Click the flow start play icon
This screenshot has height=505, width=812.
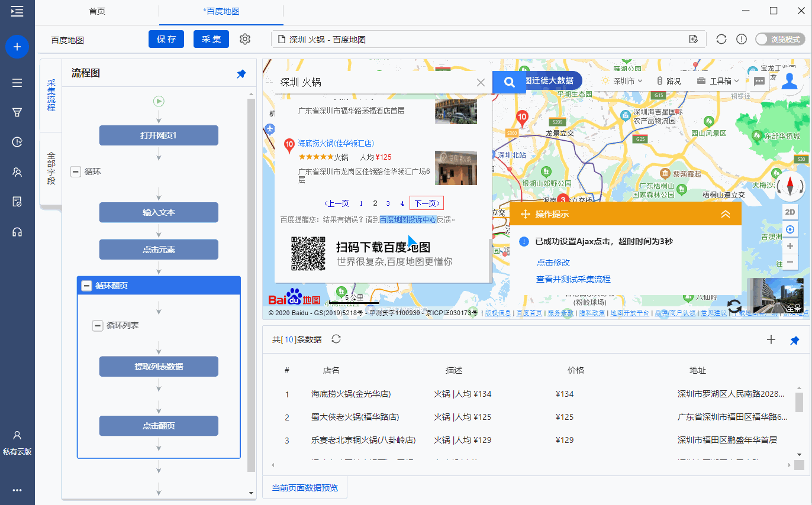click(159, 101)
